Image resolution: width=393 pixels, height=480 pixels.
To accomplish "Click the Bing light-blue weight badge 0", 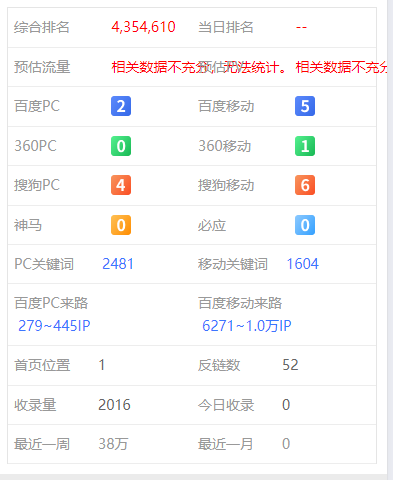I will coord(305,225).
